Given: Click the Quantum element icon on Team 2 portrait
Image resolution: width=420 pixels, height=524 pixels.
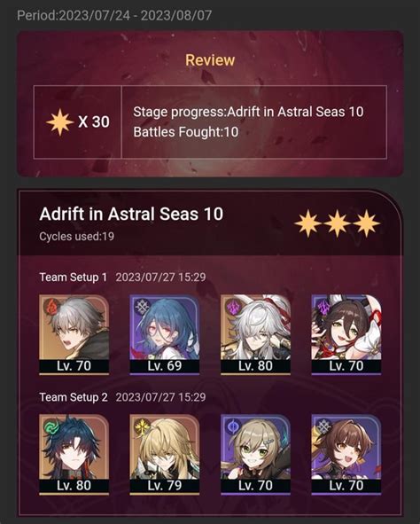Looking at the screenshot, I should click(x=233, y=426).
